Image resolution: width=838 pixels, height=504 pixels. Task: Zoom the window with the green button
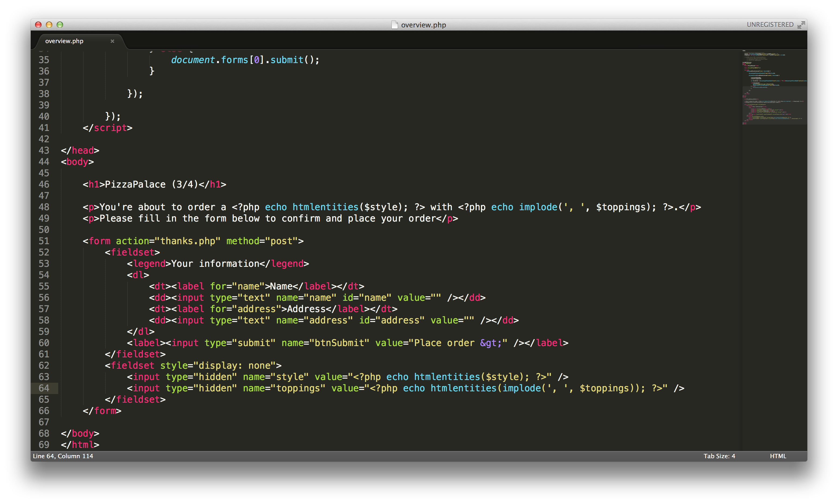[x=60, y=25]
